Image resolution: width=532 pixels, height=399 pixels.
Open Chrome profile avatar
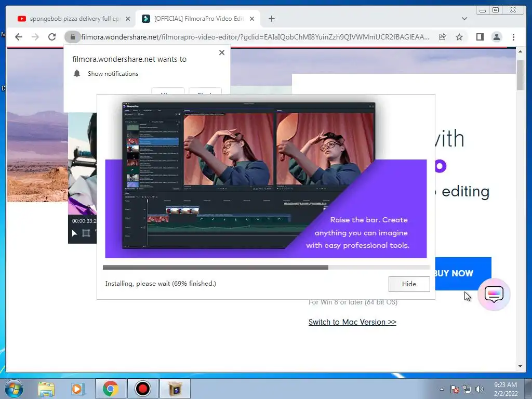click(x=496, y=37)
